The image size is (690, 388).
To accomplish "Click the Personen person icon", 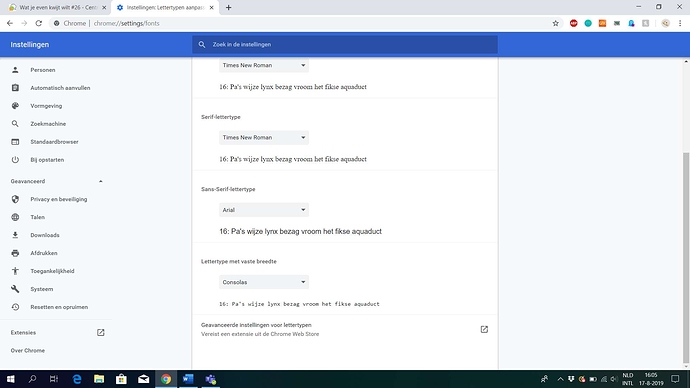I will (x=15, y=70).
